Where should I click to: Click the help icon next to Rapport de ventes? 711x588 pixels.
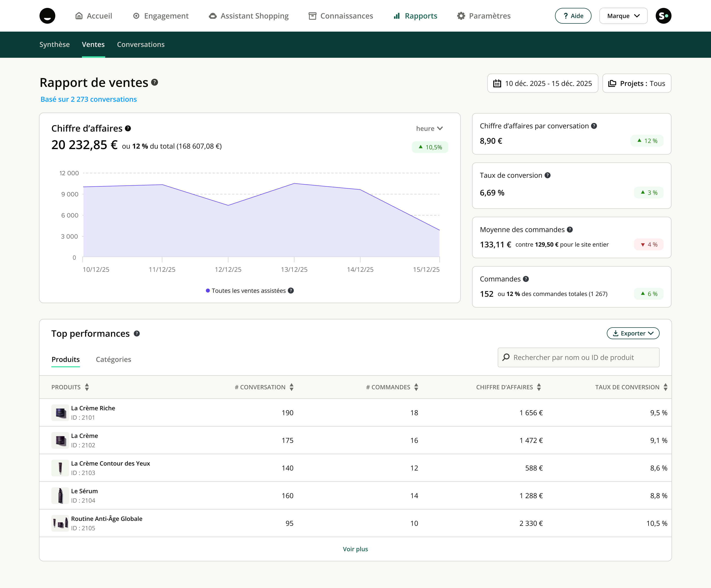coord(154,82)
